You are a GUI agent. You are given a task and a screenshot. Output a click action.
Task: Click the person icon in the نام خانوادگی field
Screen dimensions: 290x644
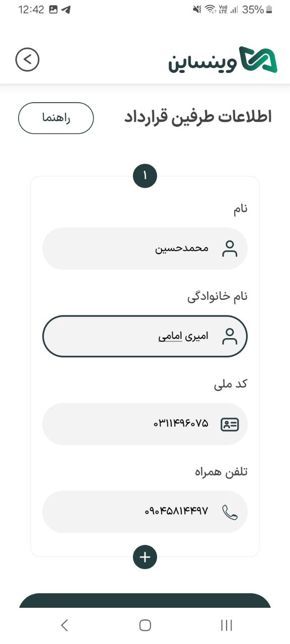230,336
